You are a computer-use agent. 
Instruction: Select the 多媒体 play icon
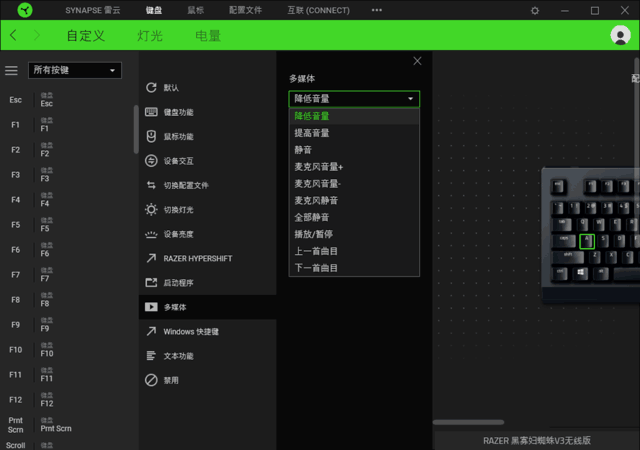[x=151, y=307]
